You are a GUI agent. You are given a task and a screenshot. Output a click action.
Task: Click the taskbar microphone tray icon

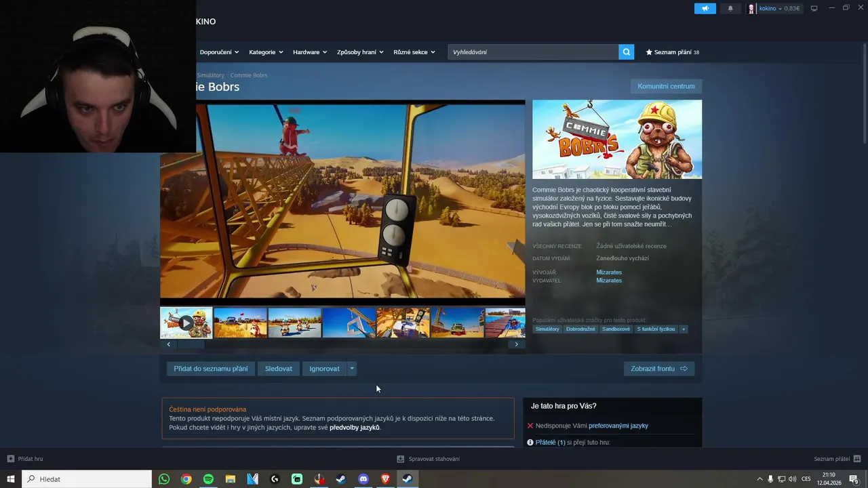[x=770, y=479]
